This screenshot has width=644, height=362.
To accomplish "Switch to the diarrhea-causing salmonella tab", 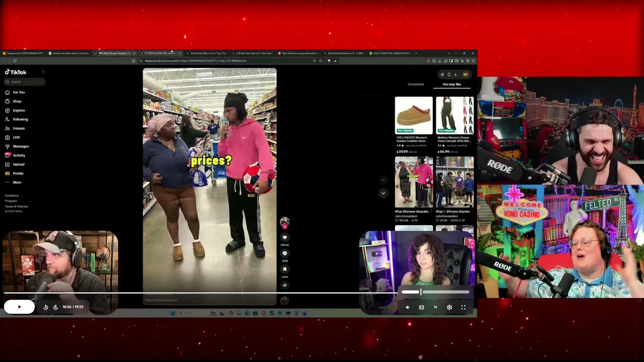I will pyautogui.click(x=299, y=53).
